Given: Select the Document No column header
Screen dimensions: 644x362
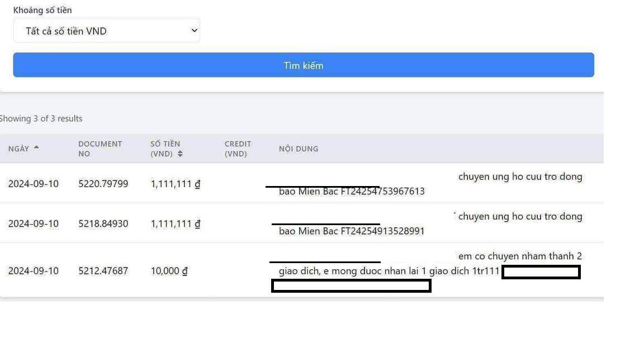Looking at the screenshot, I should pos(100,149).
